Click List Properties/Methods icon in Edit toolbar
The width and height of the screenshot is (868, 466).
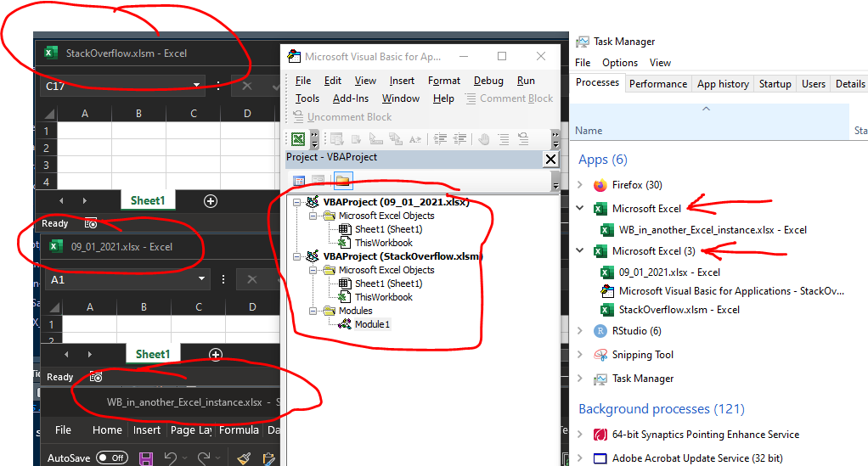point(336,139)
